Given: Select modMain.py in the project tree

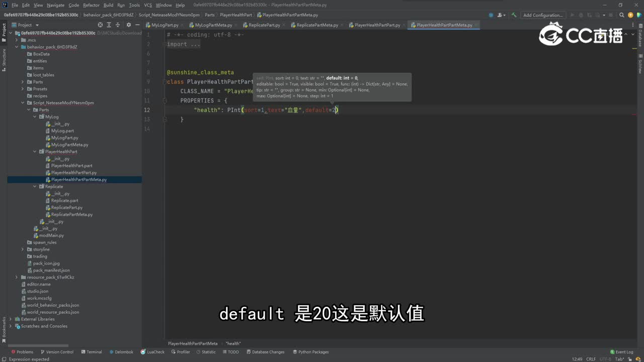Looking at the screenshot, I should (51, 235).
